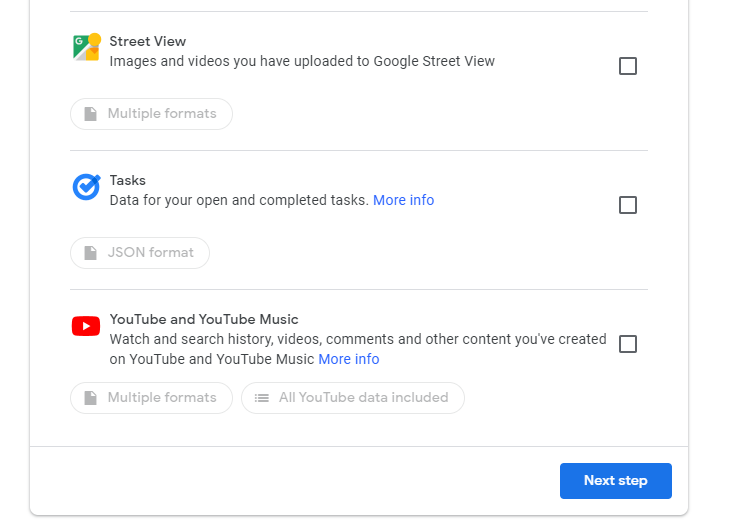
Task: Select the Street View heading
Action: tap(148, 41)
